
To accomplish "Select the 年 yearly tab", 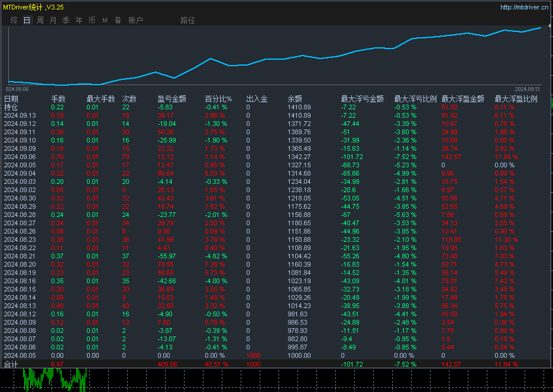I will pyautogui.click(x=79, y=20).
